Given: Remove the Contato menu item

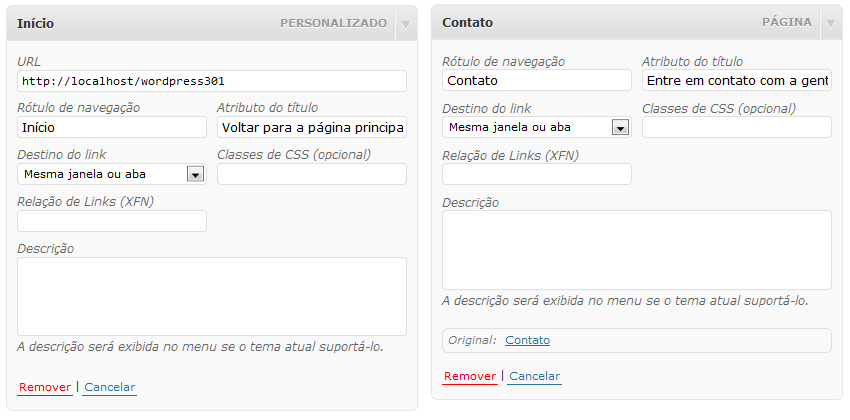Looking at the screenshot, I should click(x=470, y=377).
